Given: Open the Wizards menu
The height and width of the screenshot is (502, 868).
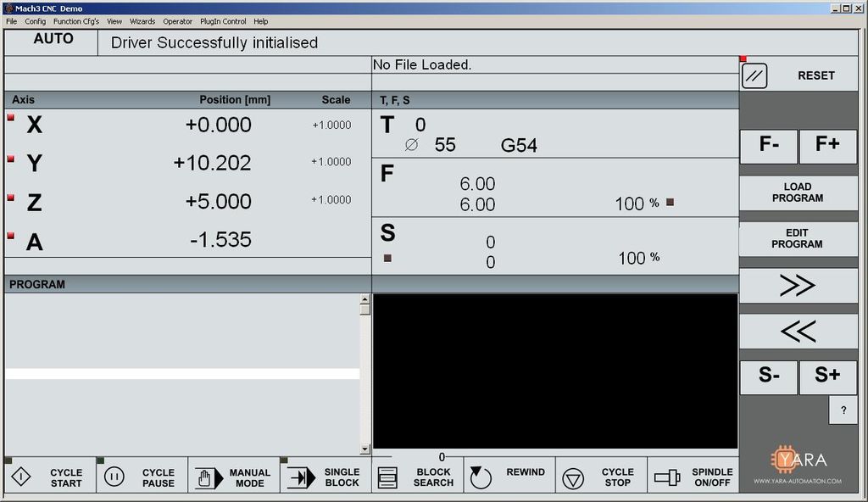Looking at the screenshot, I should (x=142, y=21).
